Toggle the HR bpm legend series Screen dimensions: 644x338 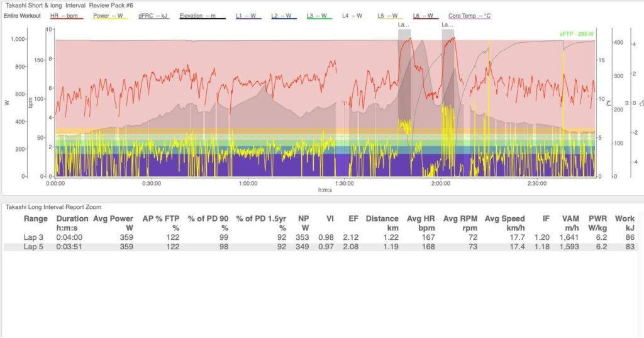click(x=66, y=15)
